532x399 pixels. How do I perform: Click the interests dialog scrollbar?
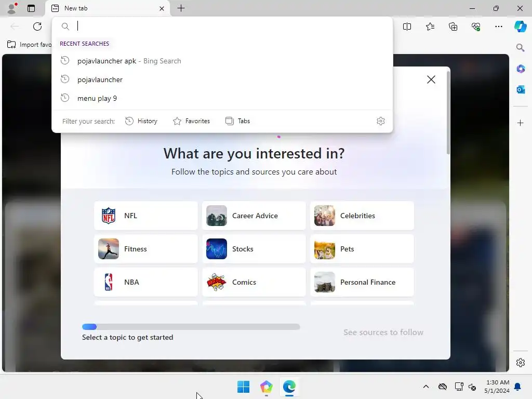click(448, 112)
